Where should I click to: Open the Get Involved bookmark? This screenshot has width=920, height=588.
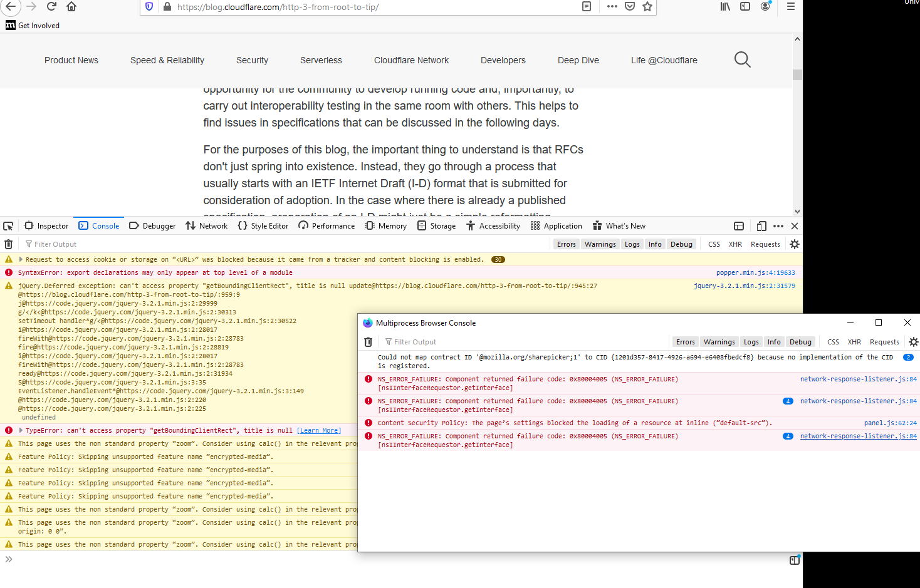(33, 26)
